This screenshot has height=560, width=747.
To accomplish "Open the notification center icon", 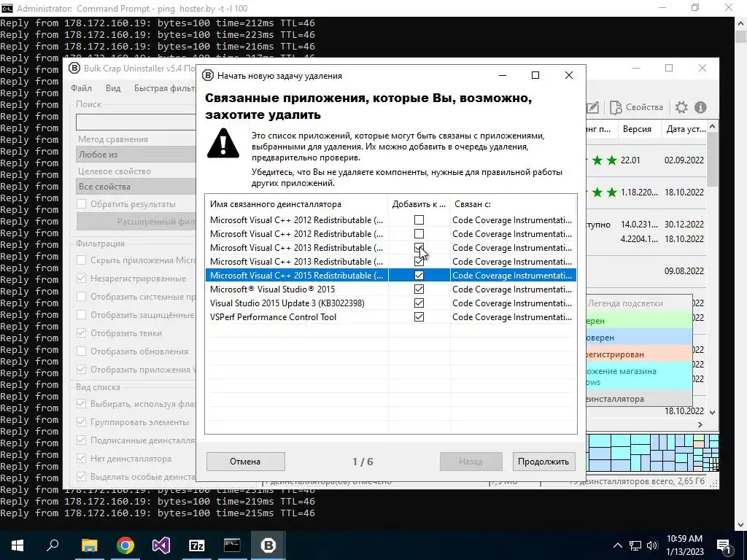I will (x=724, y=545).
